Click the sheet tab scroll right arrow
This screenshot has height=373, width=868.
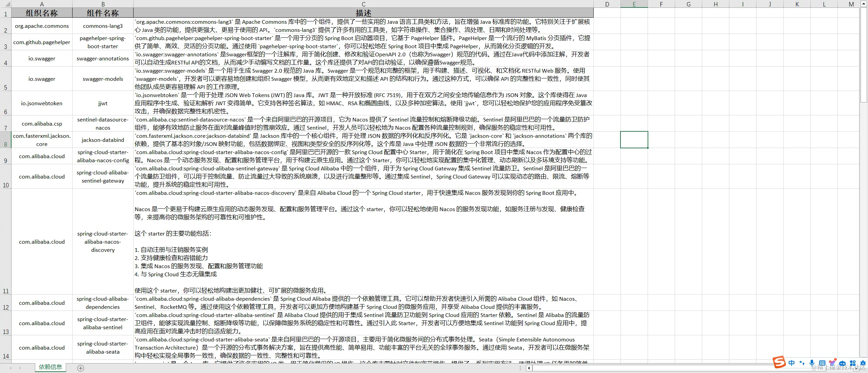point(20,368)
